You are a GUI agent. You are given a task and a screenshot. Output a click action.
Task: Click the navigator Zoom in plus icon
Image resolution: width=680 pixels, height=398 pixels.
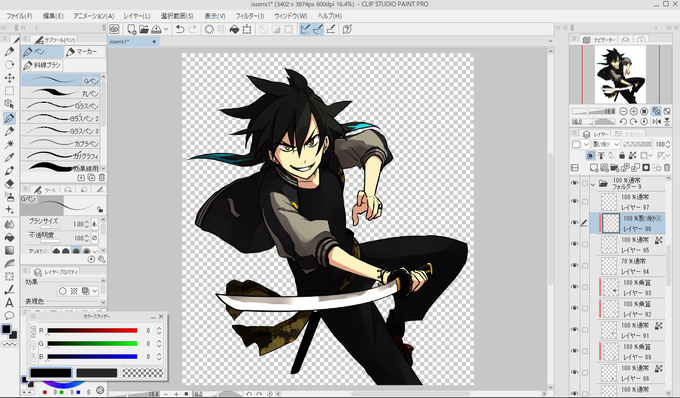(x=634, y=111)
